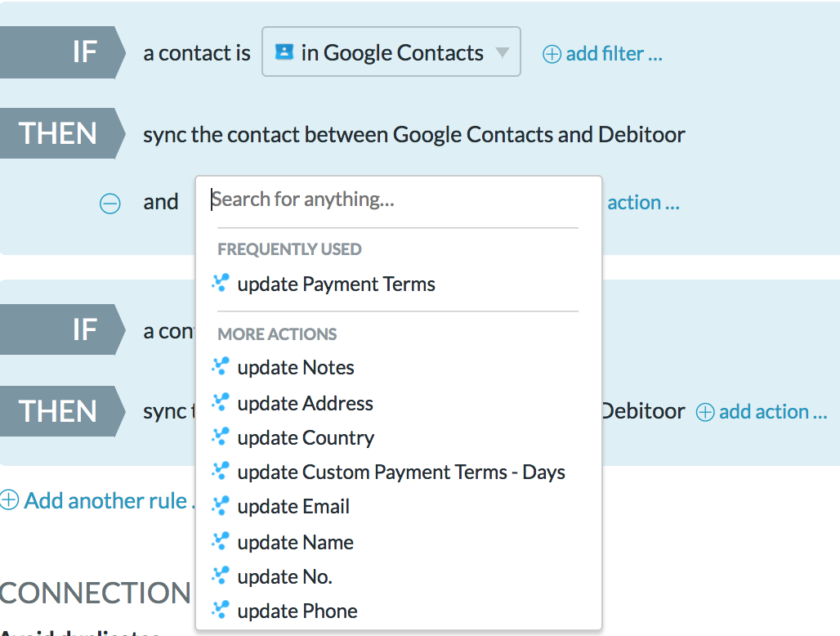Click the first rule's IF label
This screenshot has width=840, height=636.
click(63, 52)
